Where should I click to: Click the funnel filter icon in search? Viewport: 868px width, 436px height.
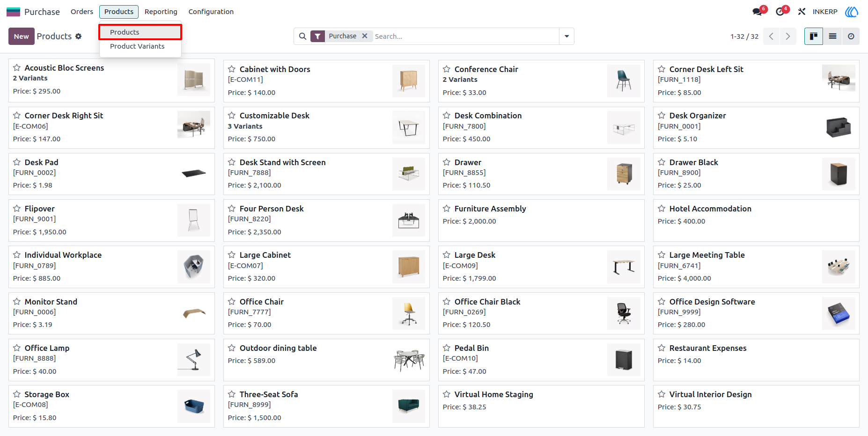(x=318, y=36)
